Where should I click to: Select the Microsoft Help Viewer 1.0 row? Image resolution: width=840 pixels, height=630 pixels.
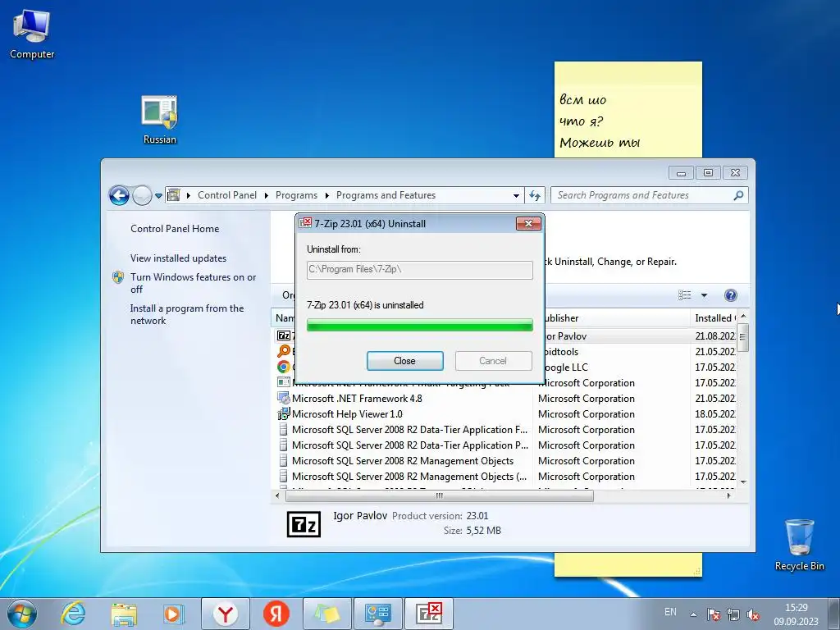[505, 414]
